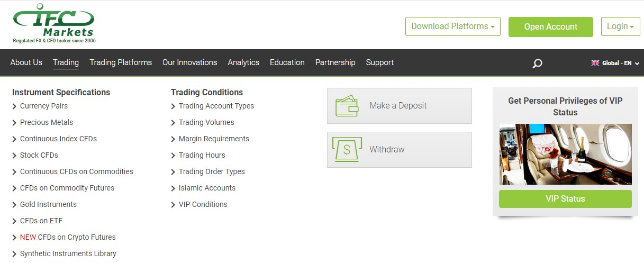Click the chevron before Trading Account Types
This screenshot has height=263, width=644.
[x=173, y=106]
